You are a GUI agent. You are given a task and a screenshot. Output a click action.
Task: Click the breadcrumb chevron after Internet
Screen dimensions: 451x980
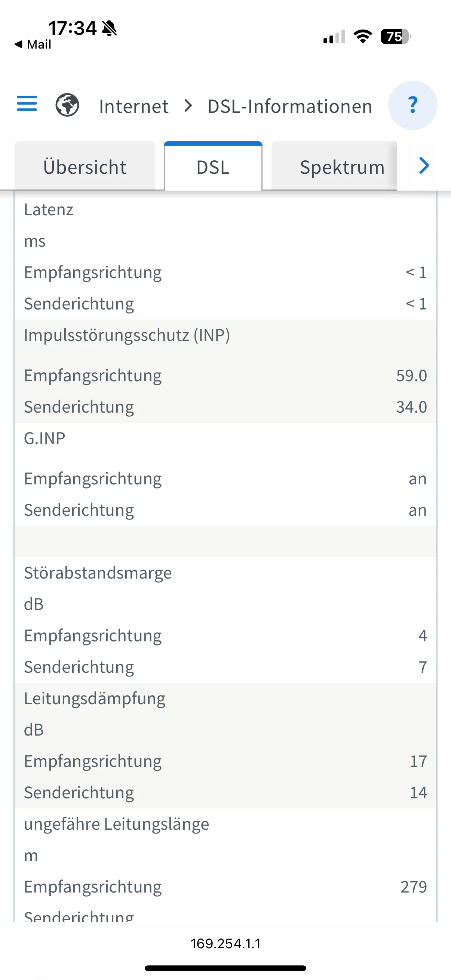click(x=188, y=106)
